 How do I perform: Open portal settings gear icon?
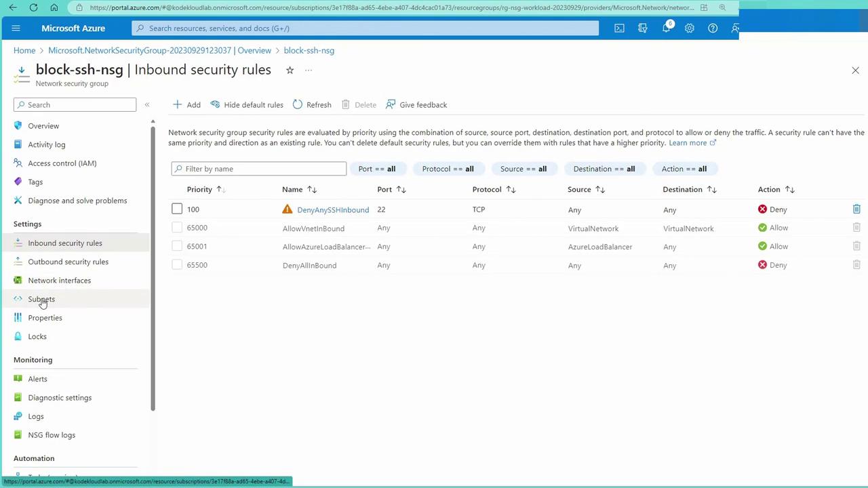689,28
